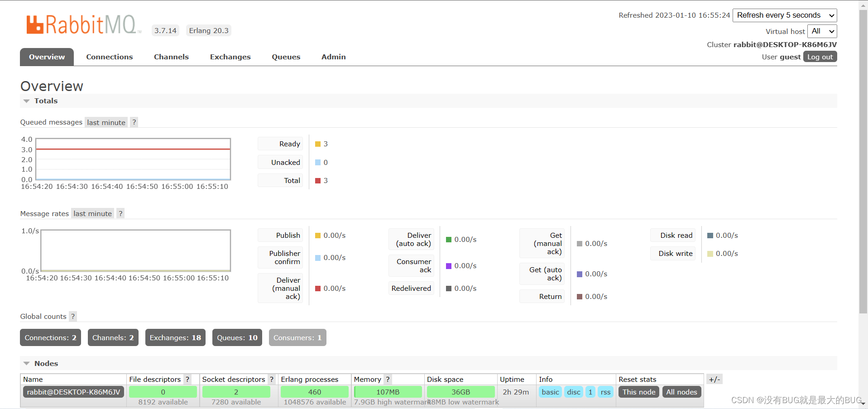
Task: Click the RabbitMQ logo
Action: pos(84,25)
